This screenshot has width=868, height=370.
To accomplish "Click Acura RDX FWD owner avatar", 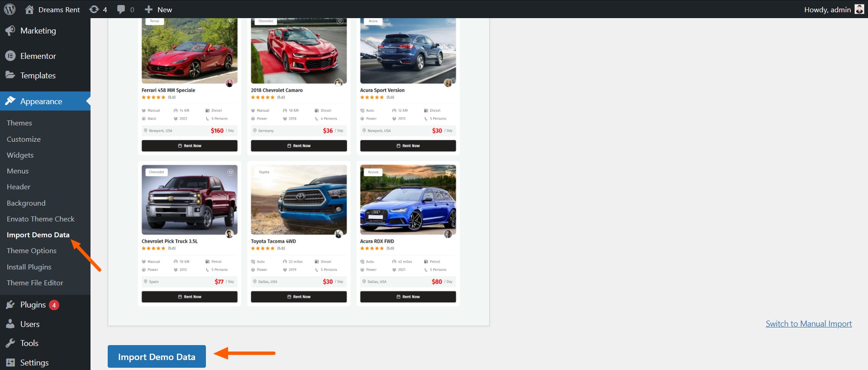I will click(x=448, y=234).
